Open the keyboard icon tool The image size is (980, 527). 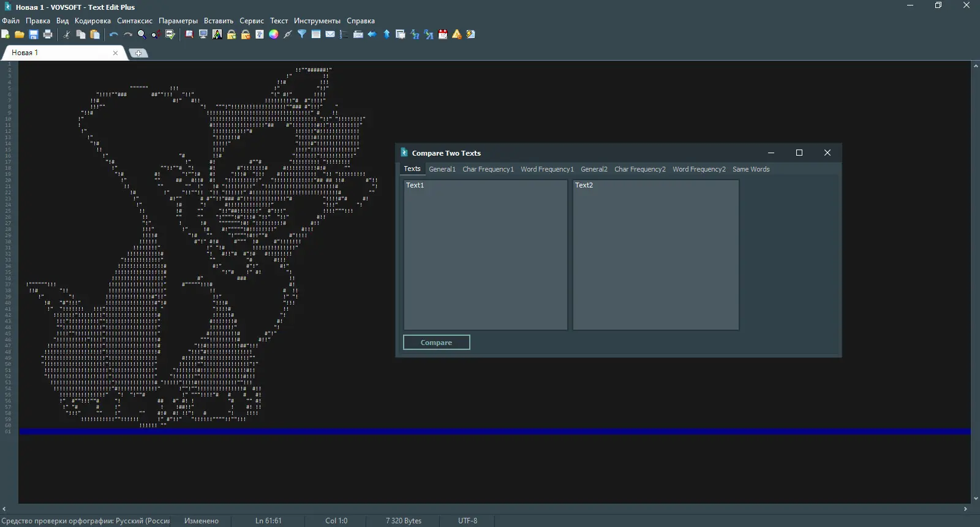tap(358, 34)
